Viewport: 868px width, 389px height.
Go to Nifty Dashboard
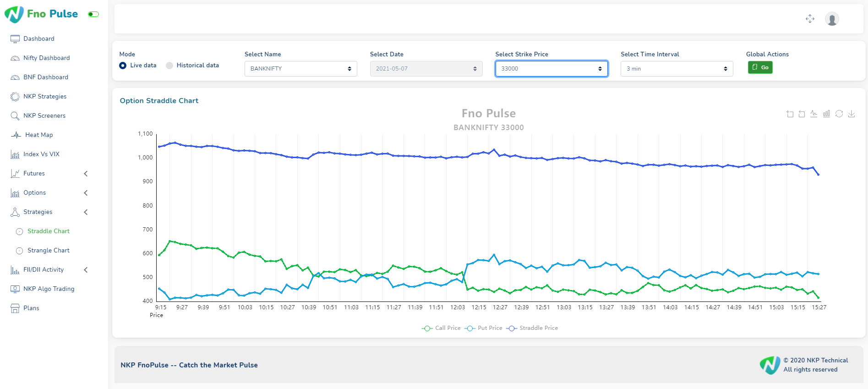pyautogui.click(x=47, y=58)
